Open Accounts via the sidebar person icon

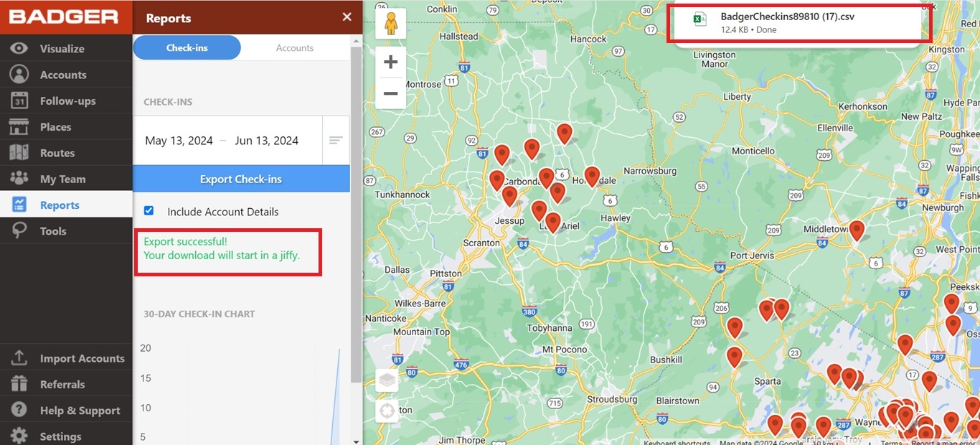[x=19, y=75]
